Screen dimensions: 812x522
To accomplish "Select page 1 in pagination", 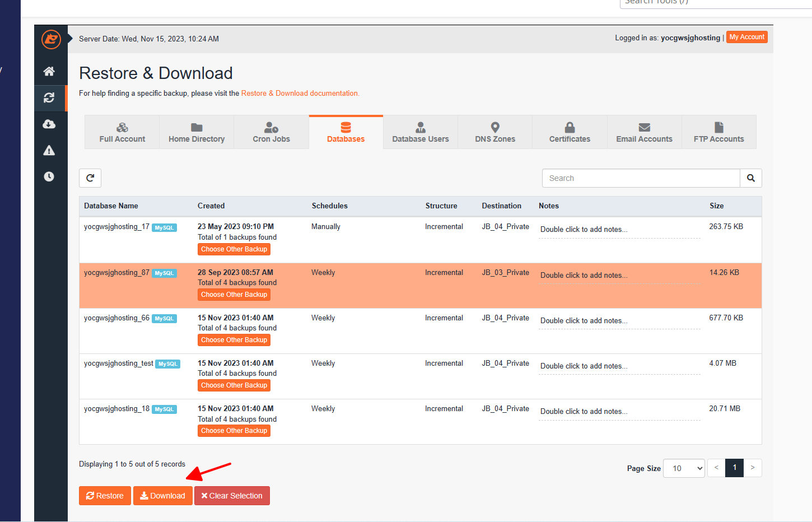I will pyautogui.click(x=735, y=468).
